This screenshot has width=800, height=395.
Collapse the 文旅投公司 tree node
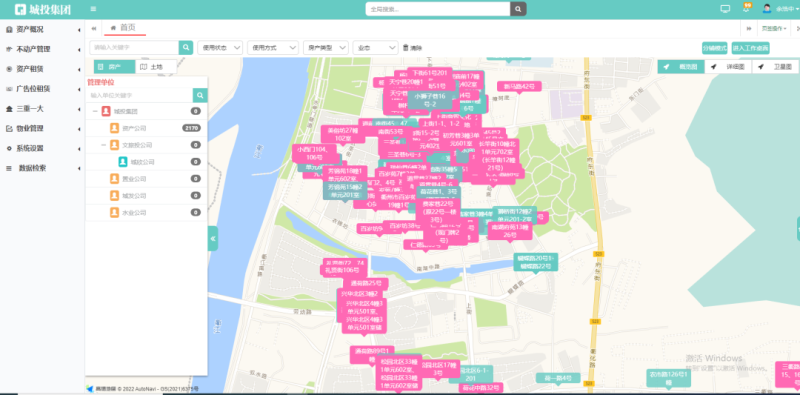click(x=104, y=145)
